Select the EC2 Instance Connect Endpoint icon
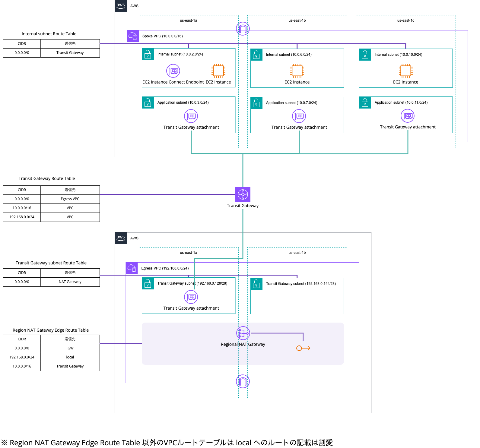This screenshot has width=480, height=448. [173, 71]
